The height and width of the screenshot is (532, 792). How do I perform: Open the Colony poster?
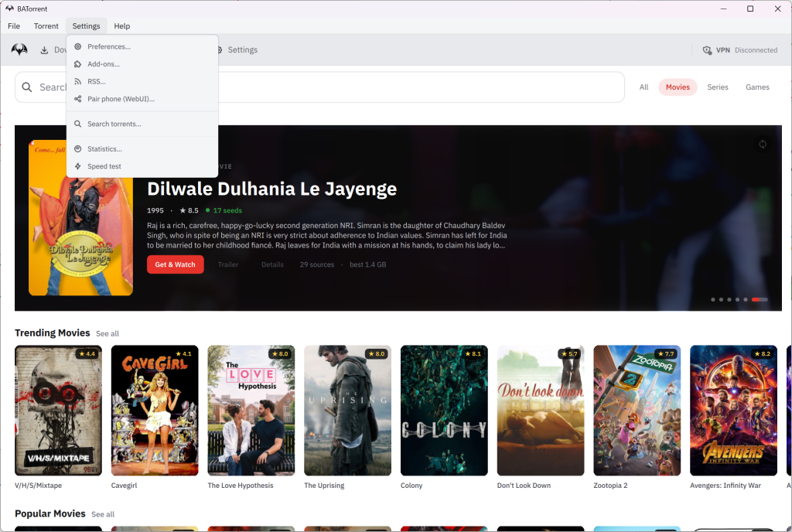(x=444, y=411)
